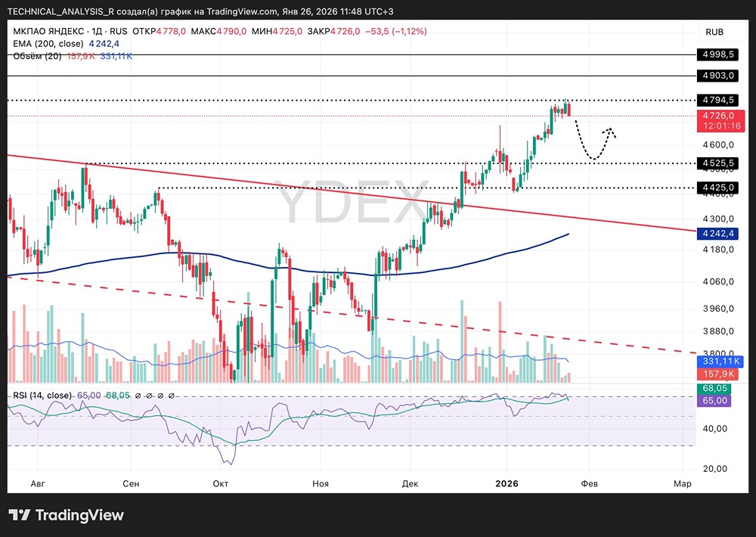Click the red 157,9K value in volume legend
Image resolution: width=756 pixels, height=537 pixels.
pos(81,57)
